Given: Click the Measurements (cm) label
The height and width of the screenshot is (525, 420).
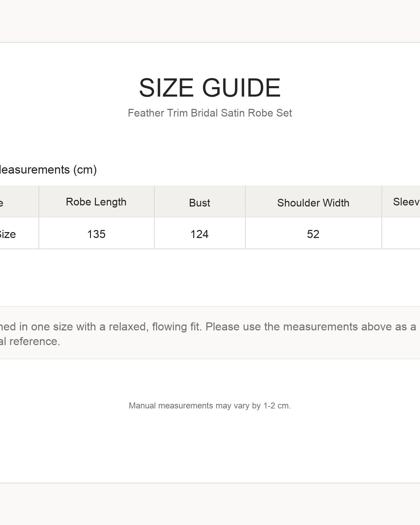Looking at the screenshot, I should [x=48, y=170].
